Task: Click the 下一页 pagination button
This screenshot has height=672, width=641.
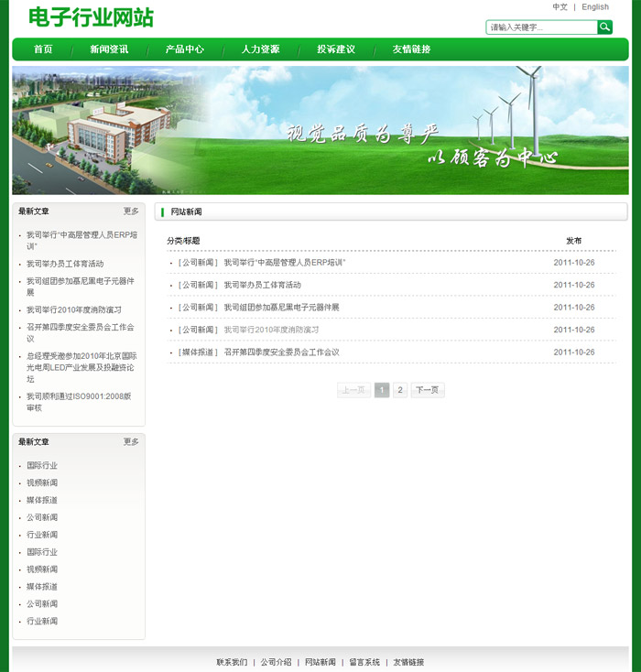Action: tap(428, 390)
